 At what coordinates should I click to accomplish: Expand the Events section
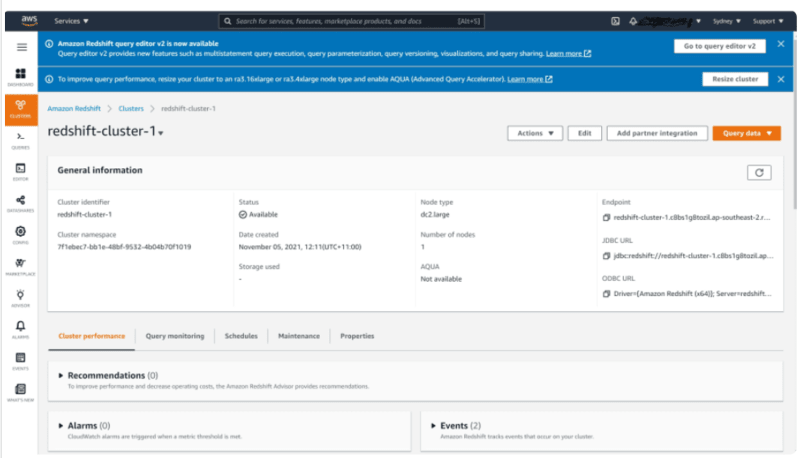433,425
